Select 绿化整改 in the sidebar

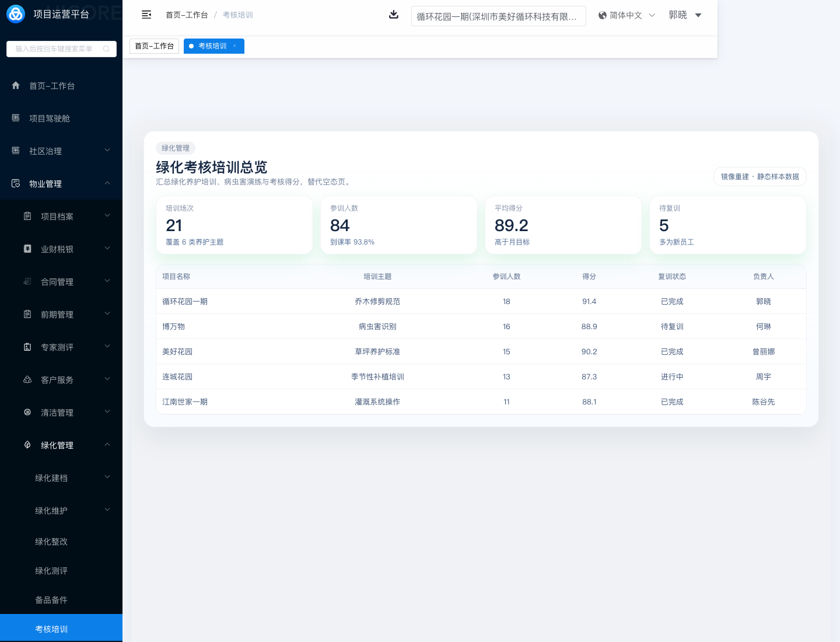[x=51, y=542]
